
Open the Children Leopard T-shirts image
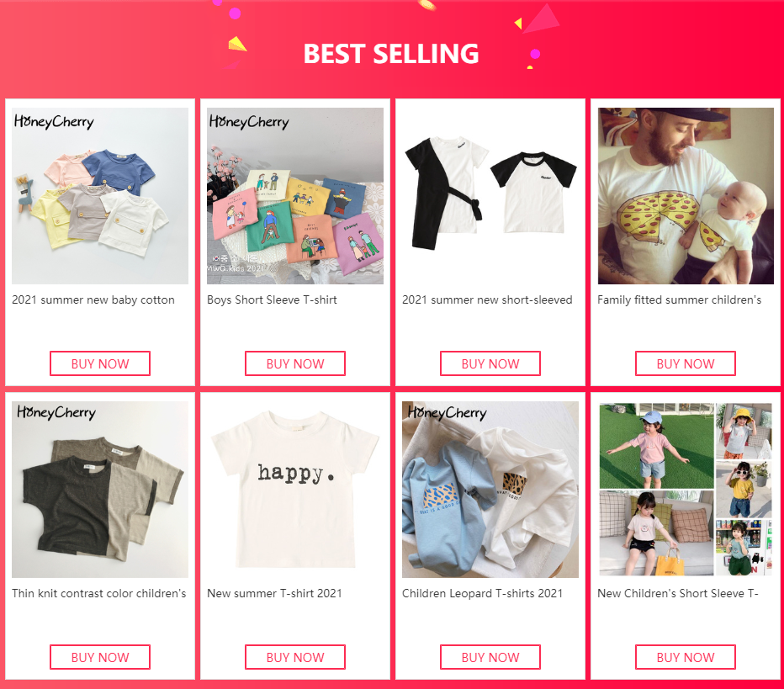pos(490,490)
